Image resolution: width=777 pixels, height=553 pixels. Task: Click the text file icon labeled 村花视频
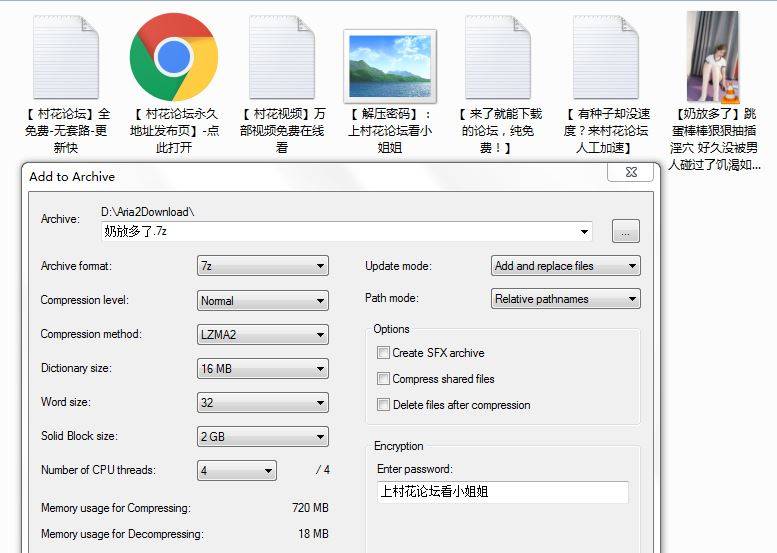(282, 58)
